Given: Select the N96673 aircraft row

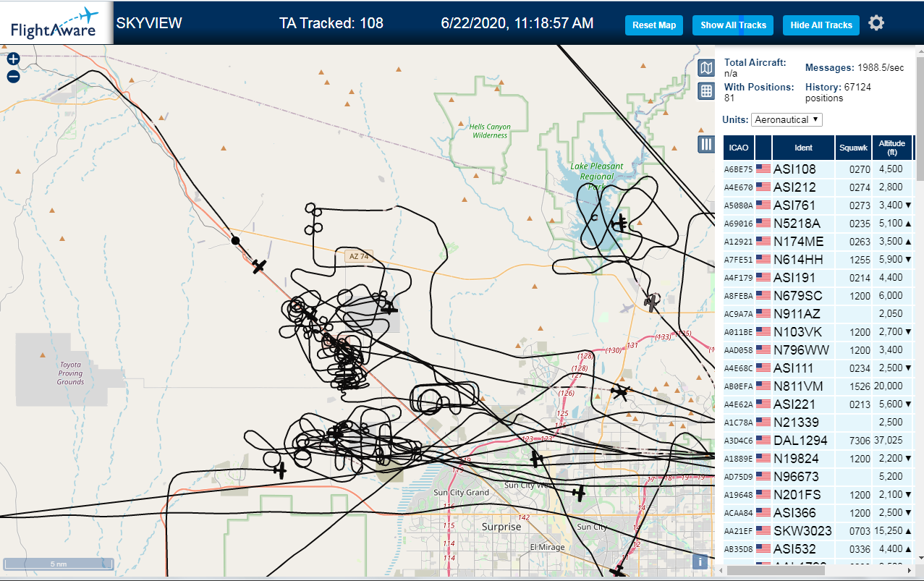Looking at the screenshot, I should pyautogui.click(x=818, y=477).
